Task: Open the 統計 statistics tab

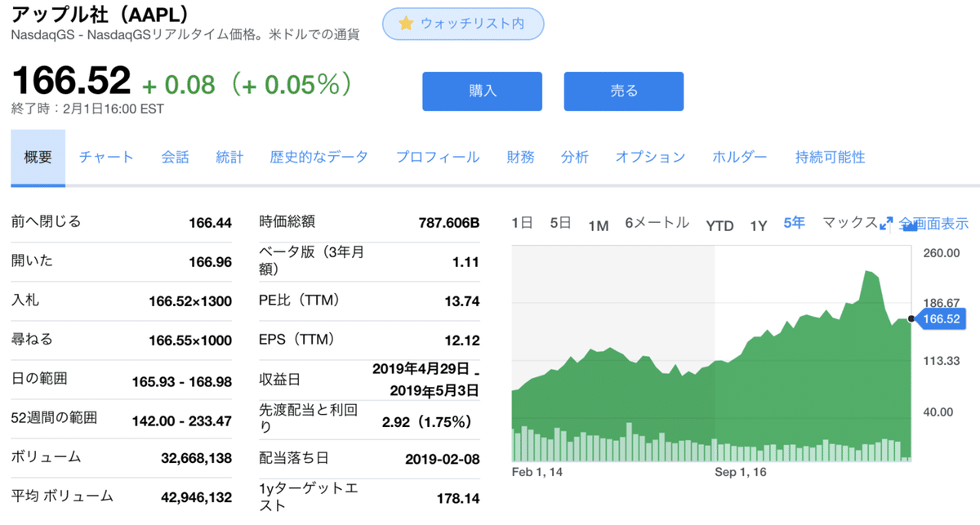Action: point(229,158)
